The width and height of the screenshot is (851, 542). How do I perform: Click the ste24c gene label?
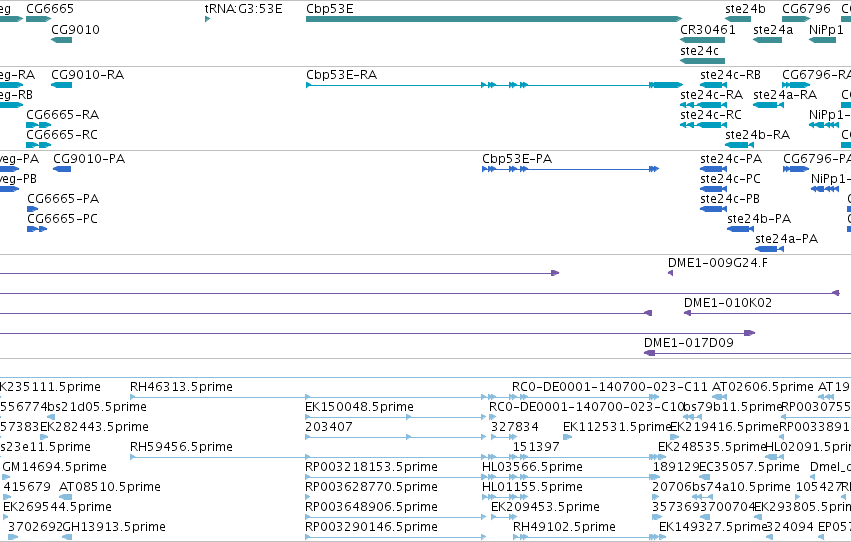699,50
